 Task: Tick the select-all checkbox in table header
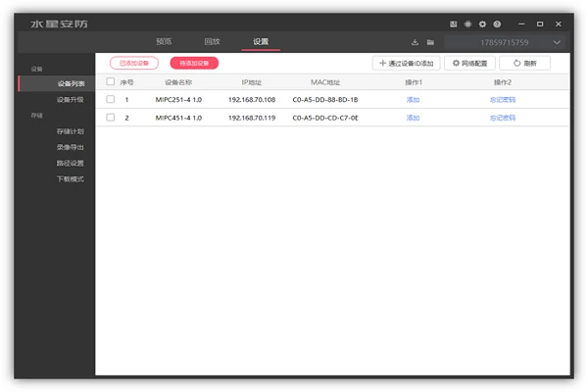click(110, 81)
